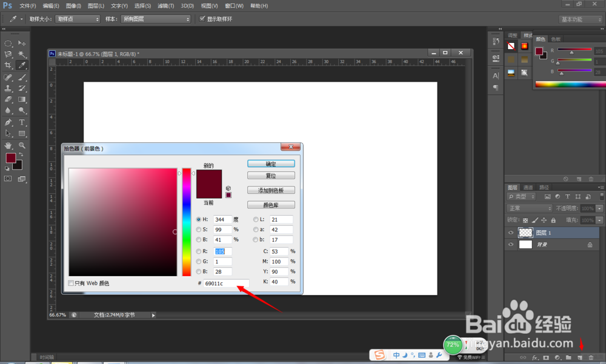Select the Eyedropper tool in toolbox
Viewport: 606px width, 364px height.
pyautogui.click(x=22, y=65)
